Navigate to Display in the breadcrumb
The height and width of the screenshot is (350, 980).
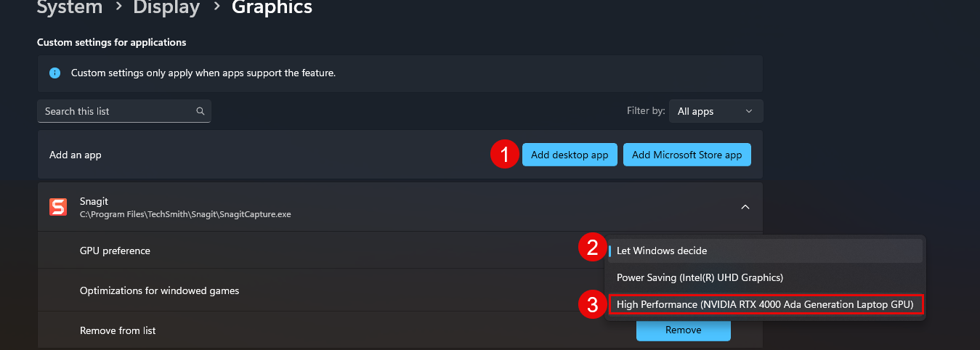click(x=166, y=8)
